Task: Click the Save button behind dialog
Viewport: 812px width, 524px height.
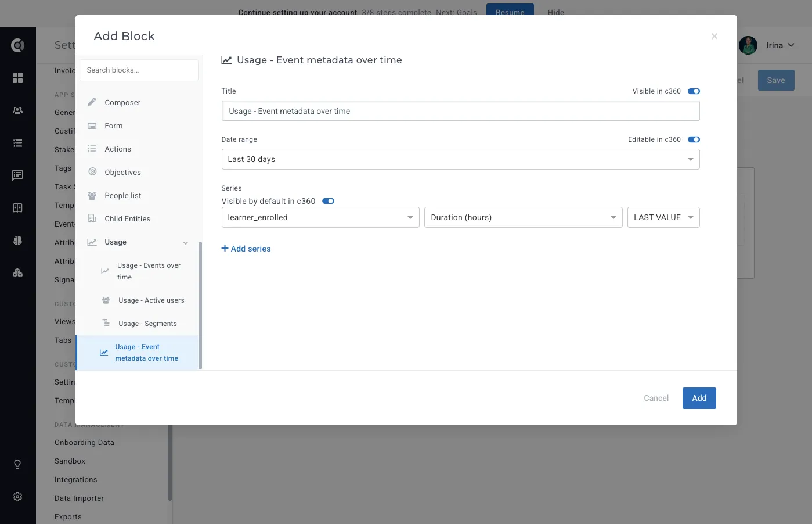Action: 776,80
